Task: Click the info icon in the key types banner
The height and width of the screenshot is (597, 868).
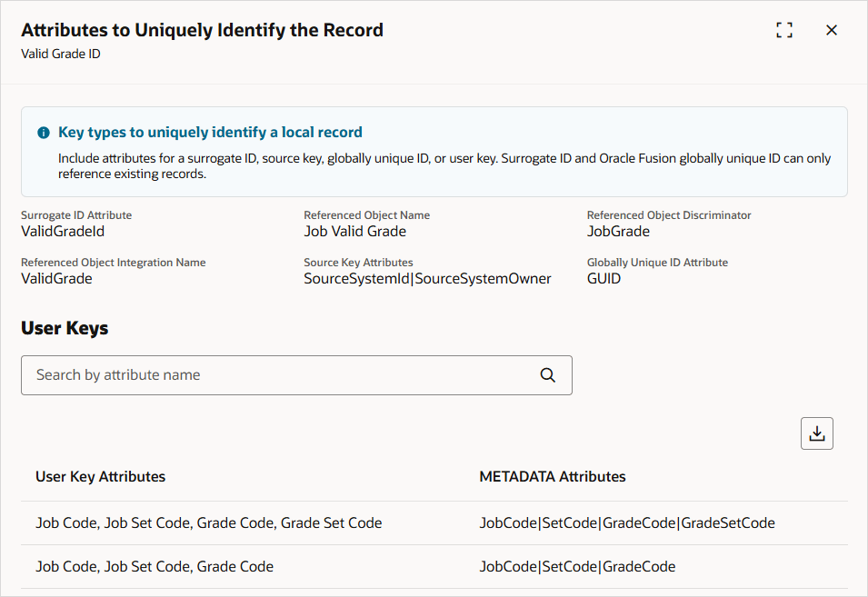Action: point(43,132)
